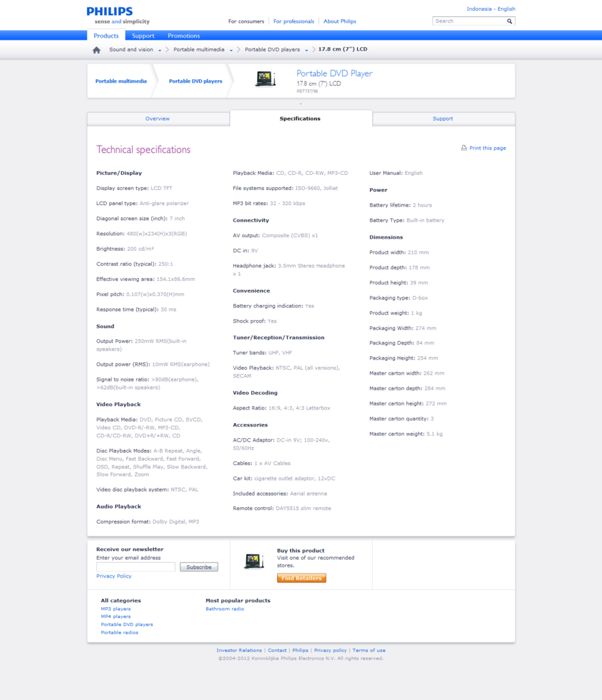Viewport: 602px width, 700px height.
Task: Open the Contact footer link
Action: pyautogui.click(x=277, y=651)
